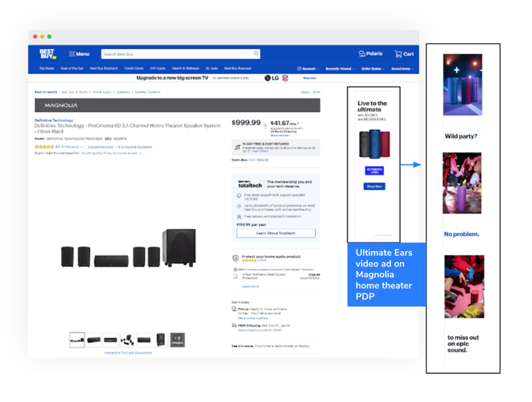Click the yellow star rating
The width and height of the screenshot is (532, 402).
(x=44, y=147)
